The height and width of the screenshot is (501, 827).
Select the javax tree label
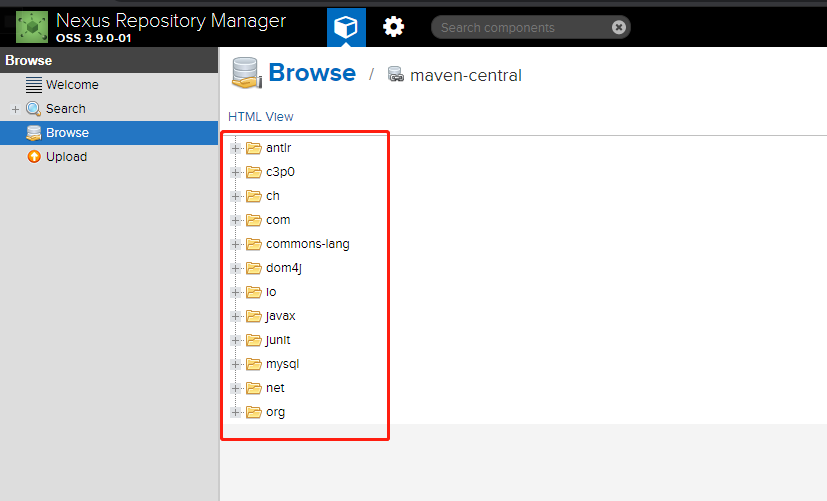pyautogui.click(x=281, y=316)
